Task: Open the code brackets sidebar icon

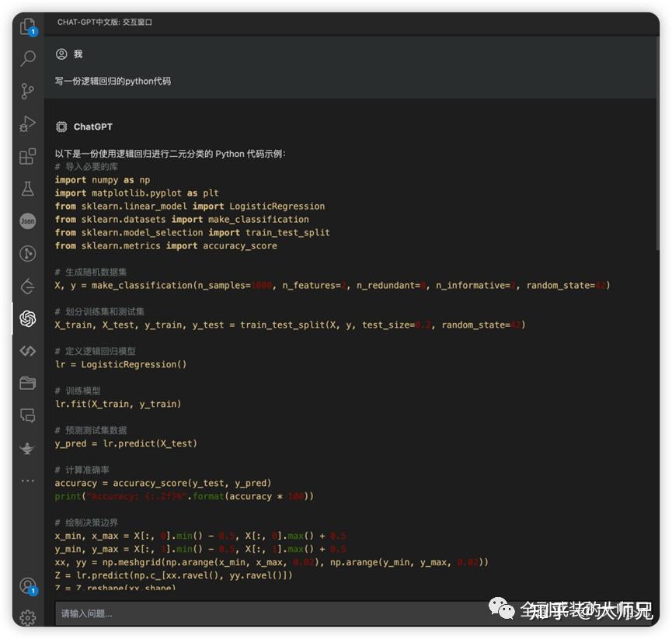Action: point(28,351)
